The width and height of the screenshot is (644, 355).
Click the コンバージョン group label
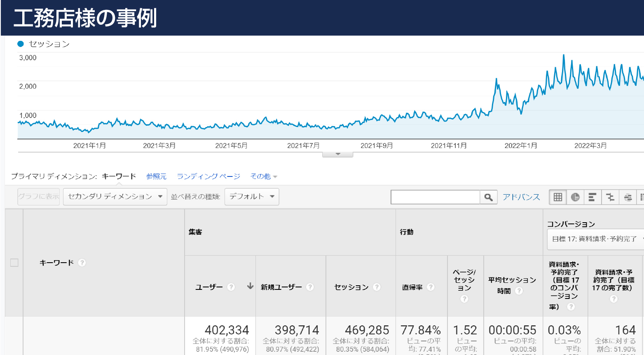click(x=571, y=224)
